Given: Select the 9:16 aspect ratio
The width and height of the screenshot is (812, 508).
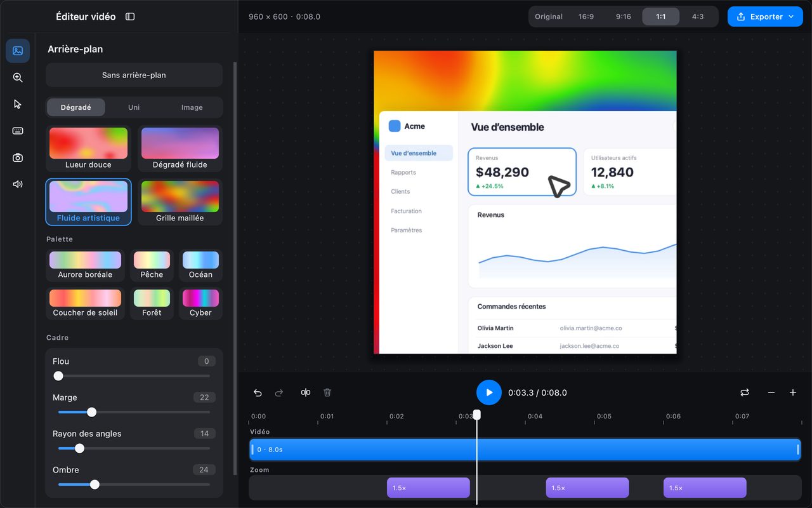Looking at the screenshot, I should 624,17.
